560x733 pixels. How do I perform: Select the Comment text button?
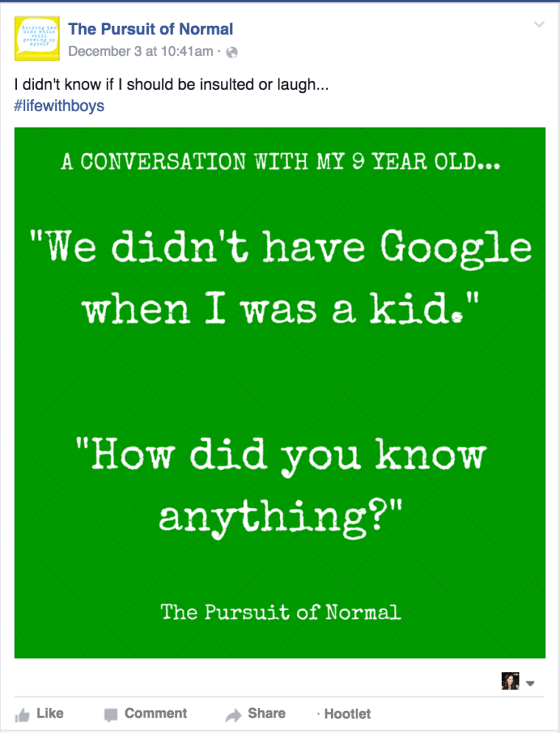[155, 713]
